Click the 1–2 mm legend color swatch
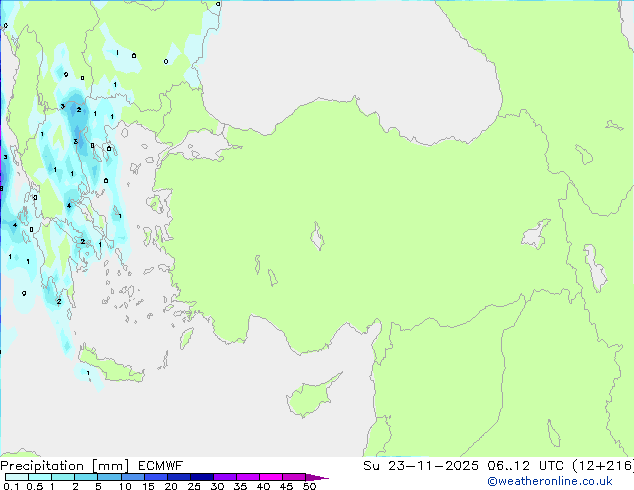This screenshot has height=490, width=634. pos(63,477)
